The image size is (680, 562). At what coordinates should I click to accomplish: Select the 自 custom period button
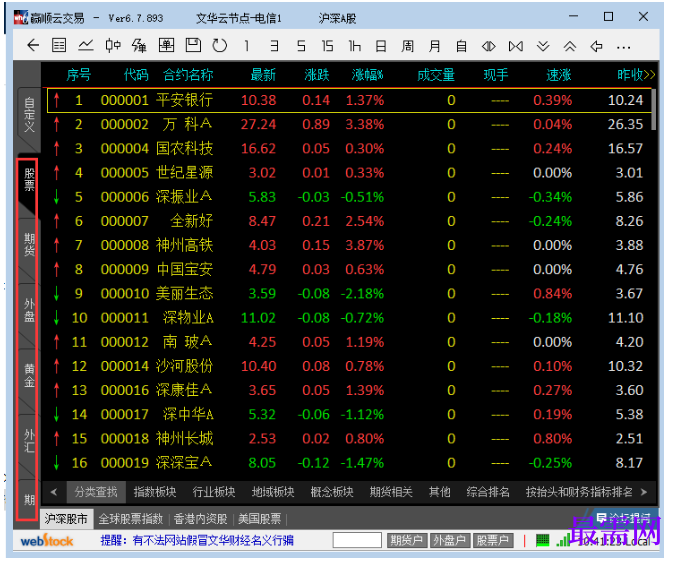pyautogui.click(x=461, y=46)
